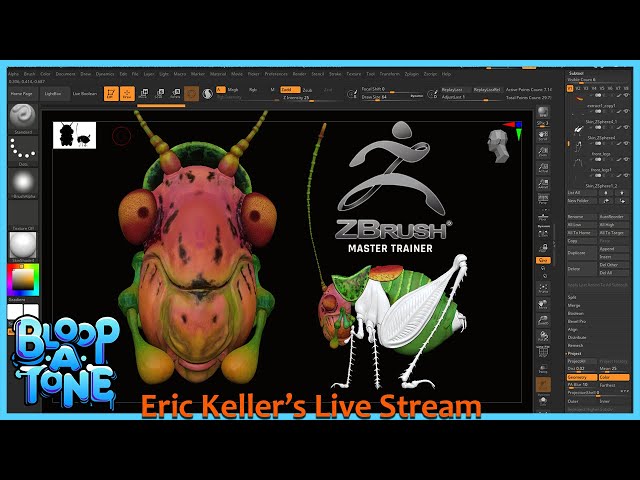Viewport: 640px width, 480px height.
Task: Open the Dots stroke type selector
Action: 22,149
